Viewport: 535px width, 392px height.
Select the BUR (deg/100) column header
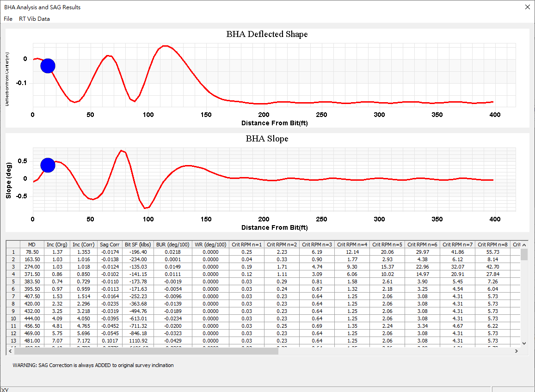click(172, 245)
